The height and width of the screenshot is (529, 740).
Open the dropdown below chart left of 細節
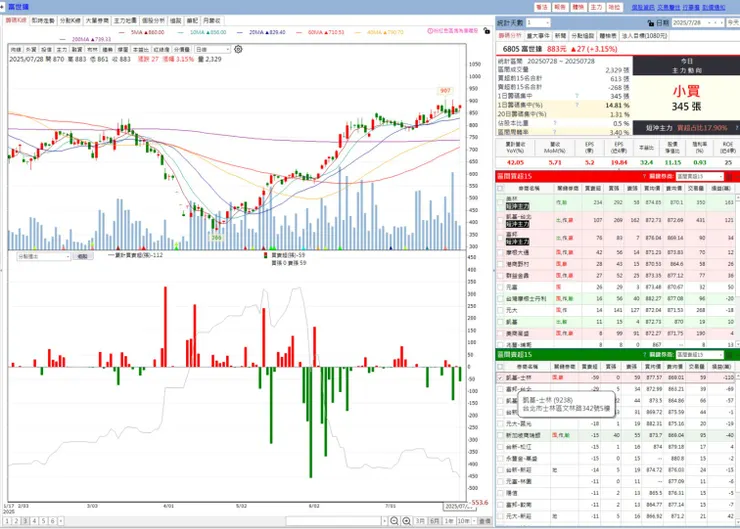(68, 256)
